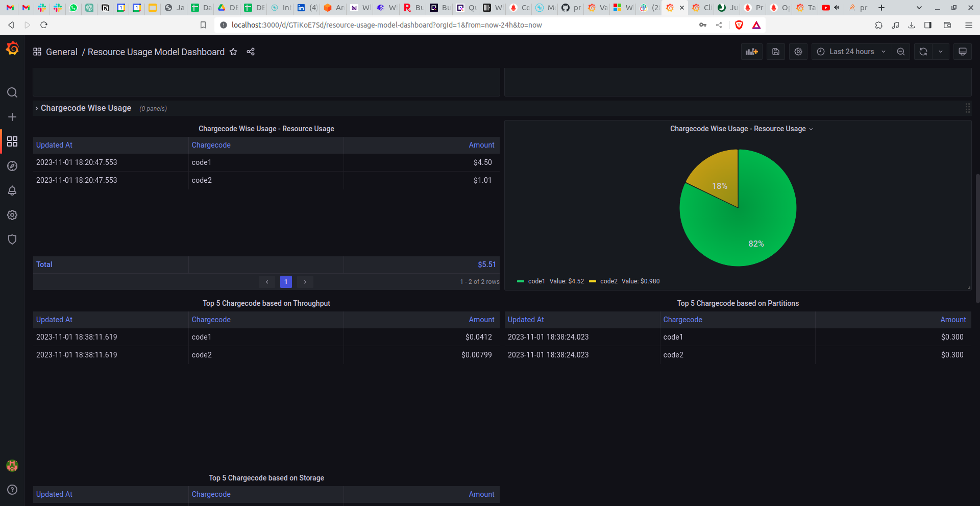Open the refresh interval dropdown

coord(941,52)
